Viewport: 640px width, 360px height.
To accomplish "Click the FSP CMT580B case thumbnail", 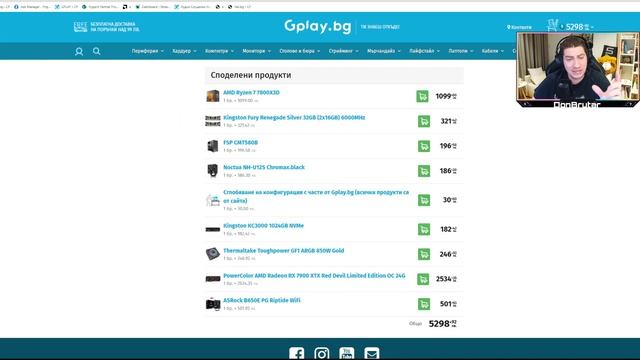I will tap(213, 146).
